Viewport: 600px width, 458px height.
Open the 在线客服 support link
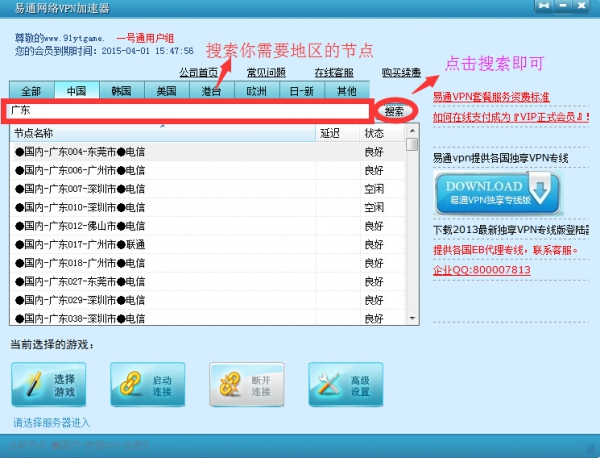[333, 73]
